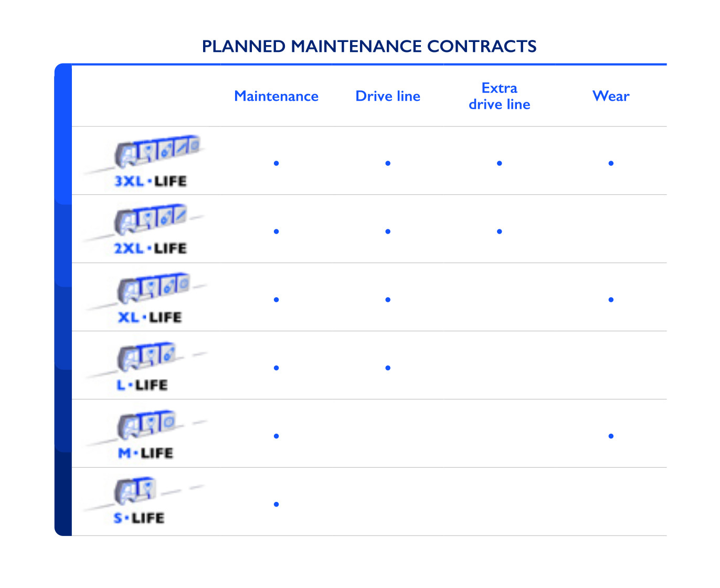Screen dimensions: 720x588
Task: Click the Planned Maintenance Contracts title
Action: pos(369,46)
